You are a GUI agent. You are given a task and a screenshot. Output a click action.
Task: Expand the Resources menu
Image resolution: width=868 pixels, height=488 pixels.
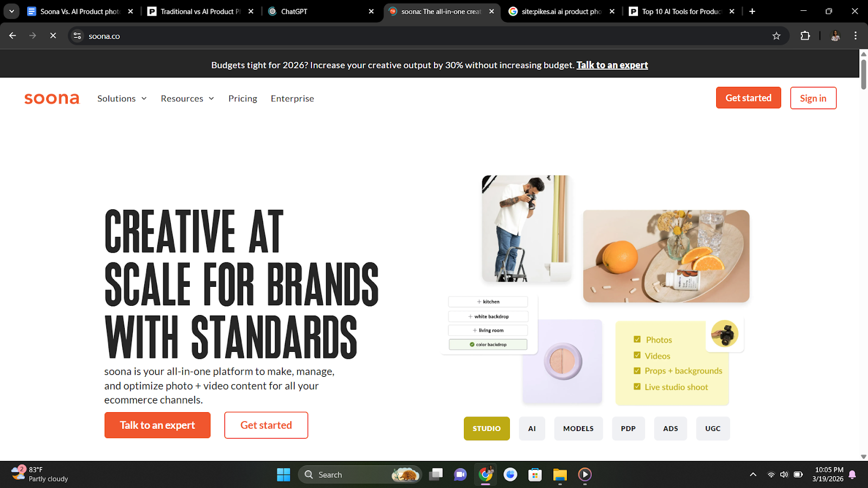[x=188, y=99]
